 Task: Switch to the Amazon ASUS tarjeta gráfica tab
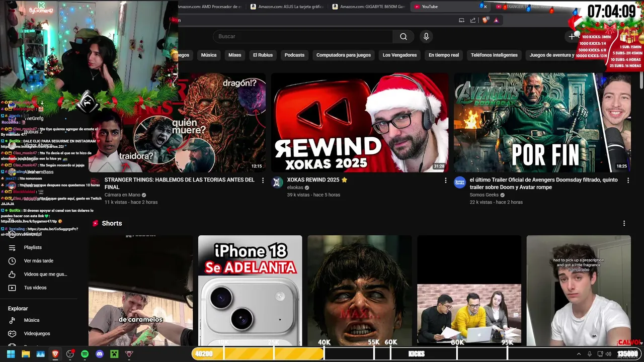pos(287,7)
